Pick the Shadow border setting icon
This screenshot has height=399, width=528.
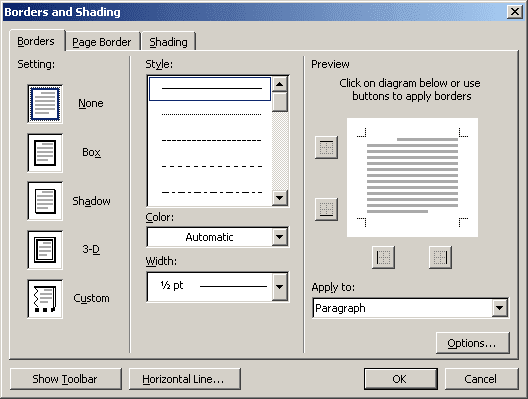pyautogui.click(x=45, y=201)
